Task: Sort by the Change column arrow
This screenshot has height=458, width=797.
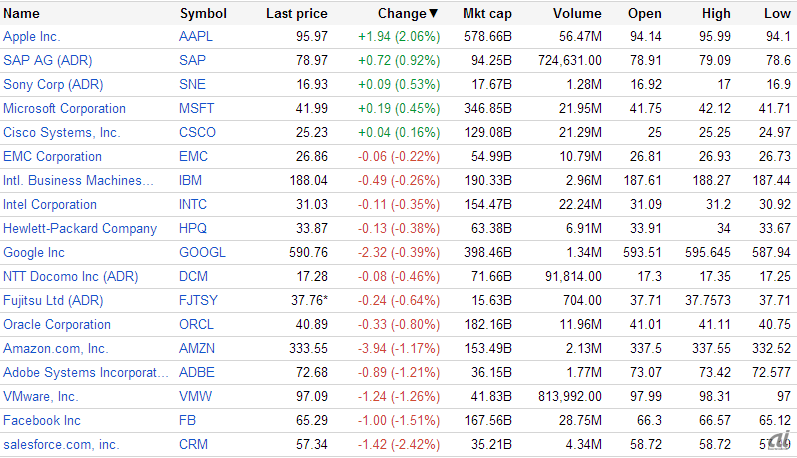Action: pos(433,14)
